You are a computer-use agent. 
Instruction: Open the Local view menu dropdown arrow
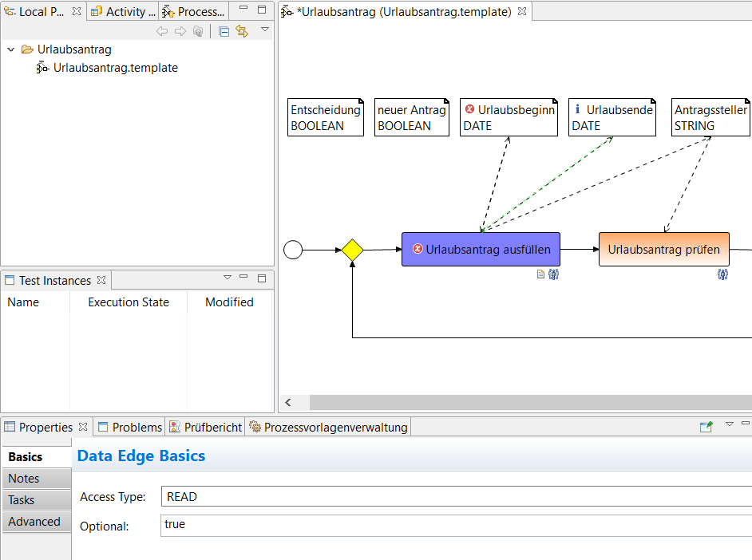(265, 30)
